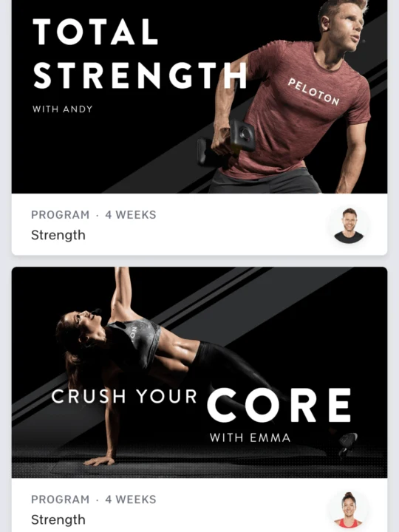Tap PROGRAM · 4 WEEKS label under Crush Your Core
The width and height of the screenshot is (399, 532).
(x=94, y=499)
